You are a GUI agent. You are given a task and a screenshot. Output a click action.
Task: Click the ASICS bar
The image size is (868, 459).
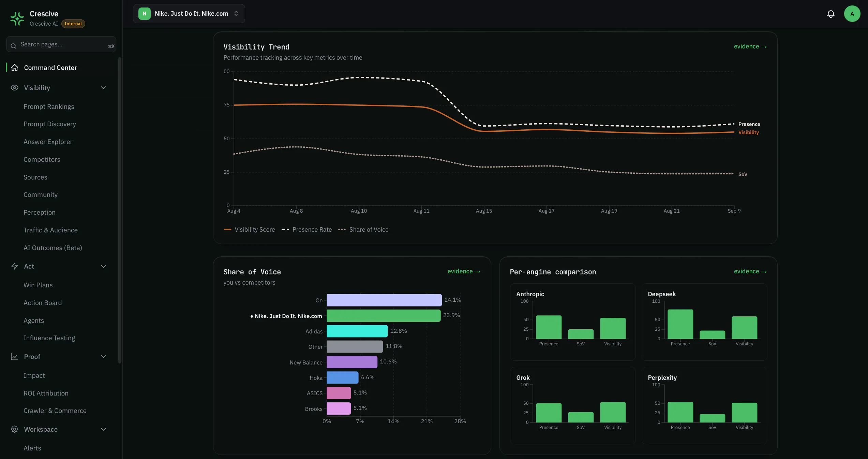pyautogui.click(x=339, y=393)
